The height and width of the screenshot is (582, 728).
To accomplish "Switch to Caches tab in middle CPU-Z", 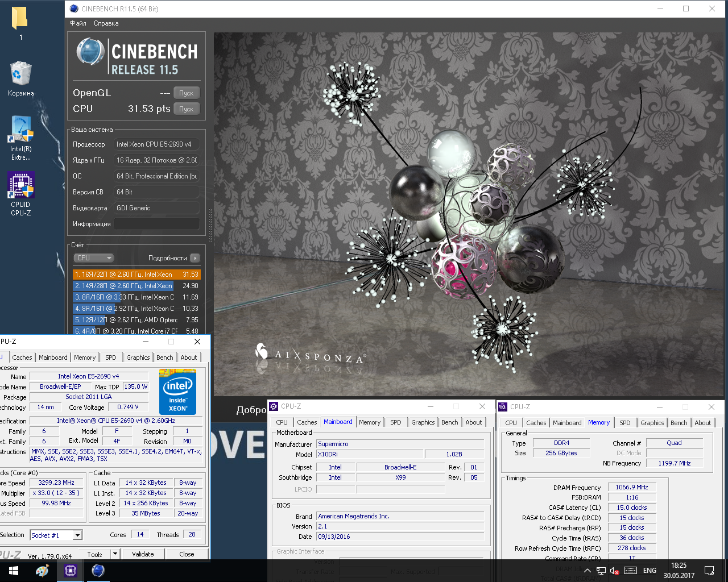I will coord(307,422).
